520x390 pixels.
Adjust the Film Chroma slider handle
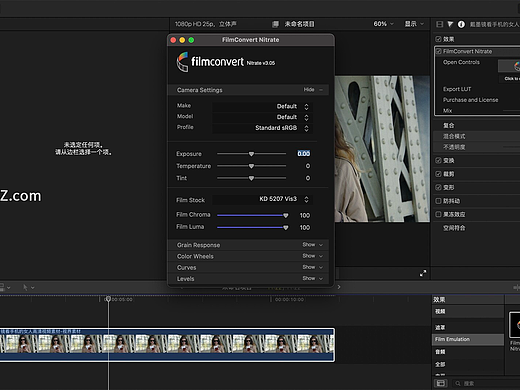(286, 216)
